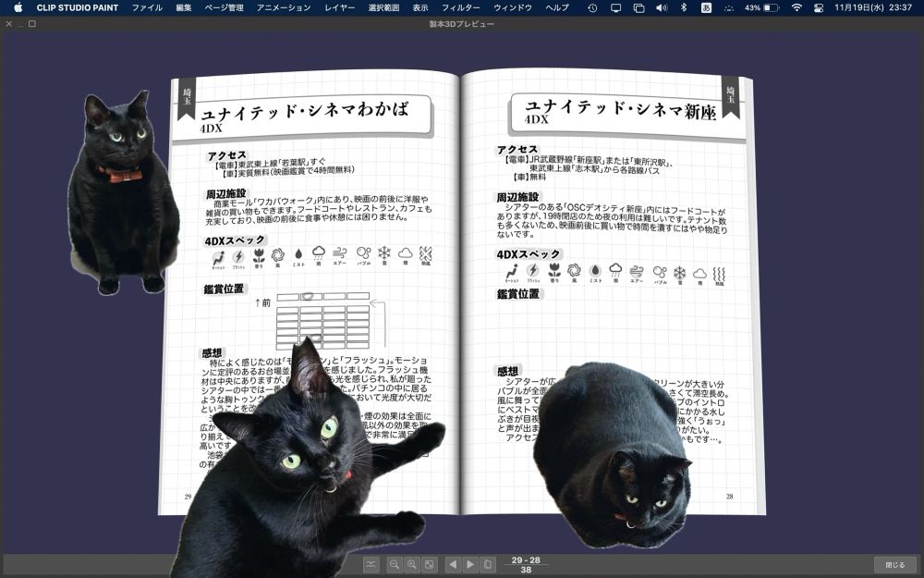924x578 pixels.
Task: Click the left page 4DXスペック label
Action: (x=235, y=240)
